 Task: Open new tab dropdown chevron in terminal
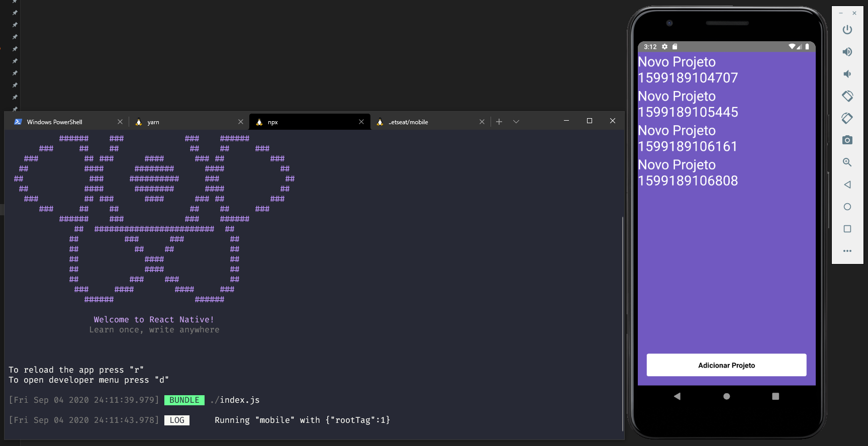[x=516, y=122]
